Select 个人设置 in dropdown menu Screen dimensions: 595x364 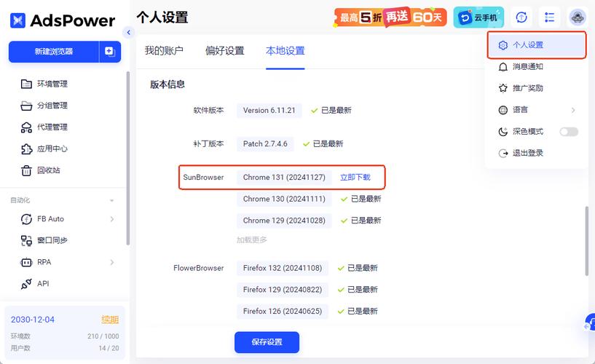[537, 45]
